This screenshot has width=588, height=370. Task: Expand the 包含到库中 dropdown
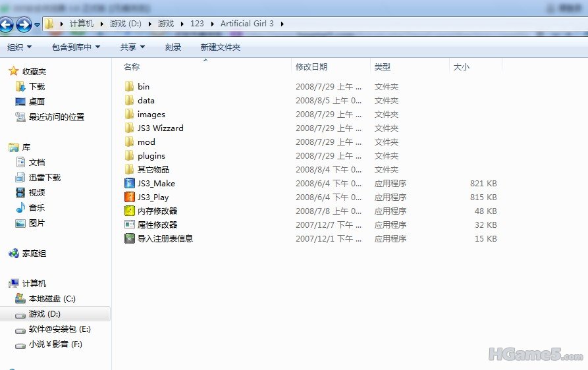click(x=76, y=47)
